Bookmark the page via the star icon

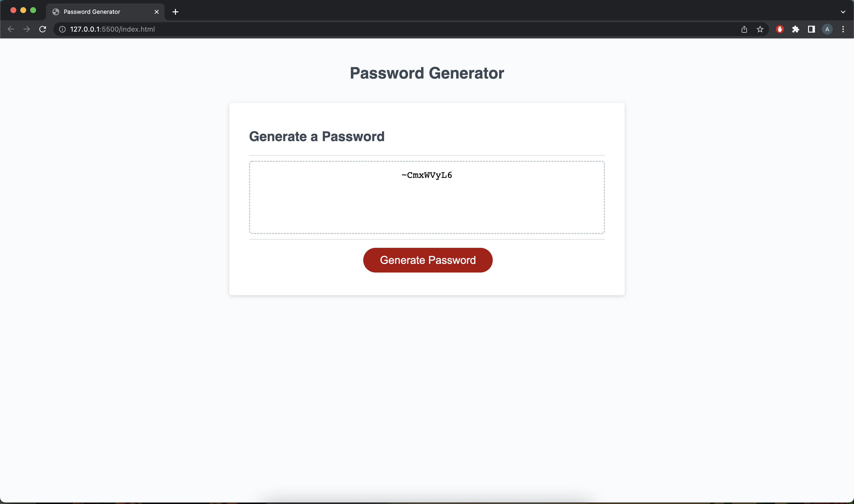pyautogui.click(x=760, y=29)
